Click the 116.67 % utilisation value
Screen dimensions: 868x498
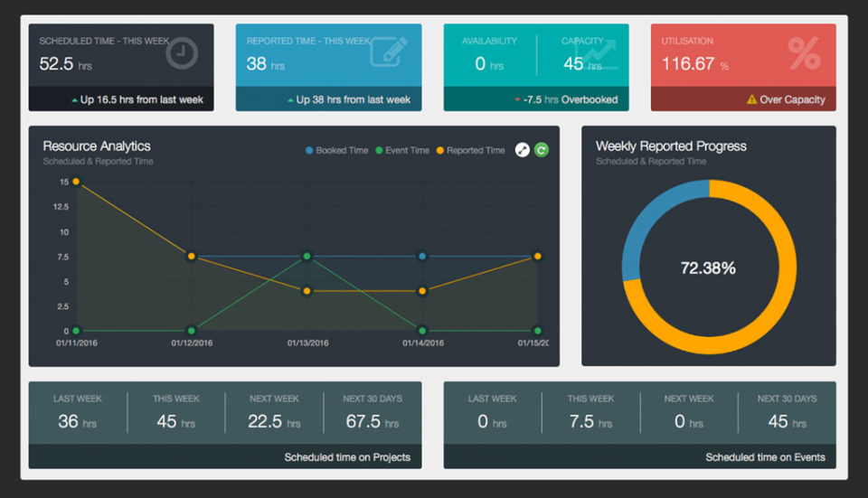click(x=695, y=64)
